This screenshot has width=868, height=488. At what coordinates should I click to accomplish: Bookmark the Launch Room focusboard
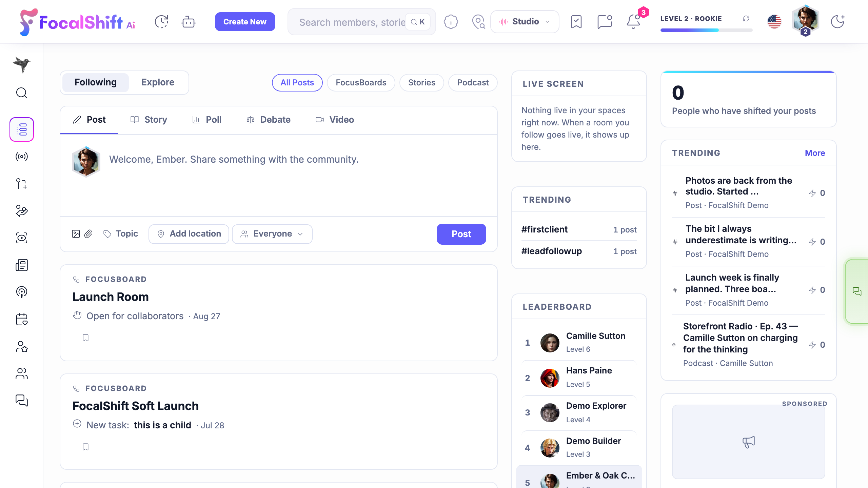click(85, 338)
